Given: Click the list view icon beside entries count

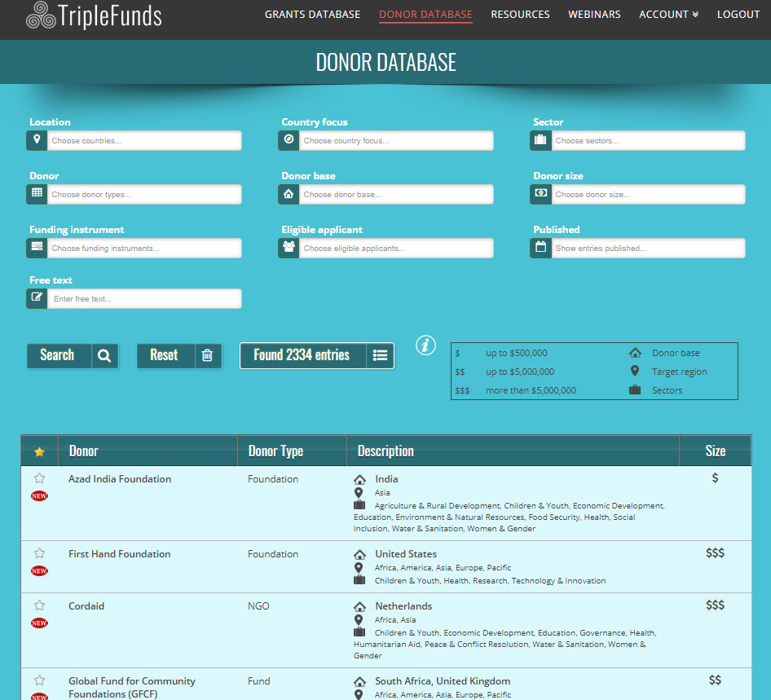Looking at the screenshot, I should (380, 355).
